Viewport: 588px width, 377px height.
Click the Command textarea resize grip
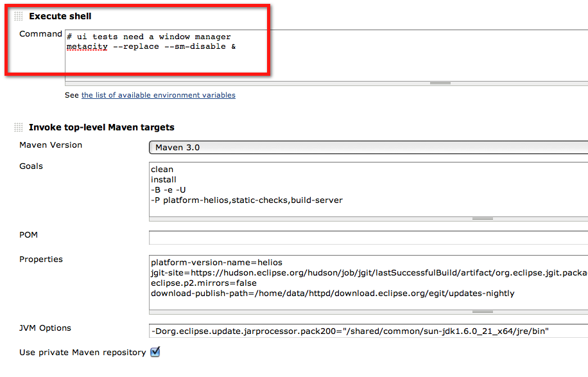coord(440,83)
